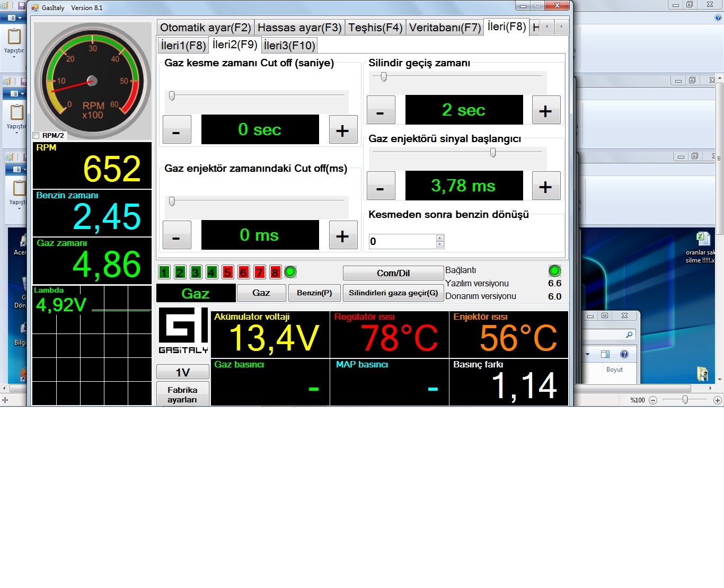This screenshot has height=588, width=724.
Task: Increase Kesmeden sonra benzin dönüşü spinner
Action: [x=440, y=238]
